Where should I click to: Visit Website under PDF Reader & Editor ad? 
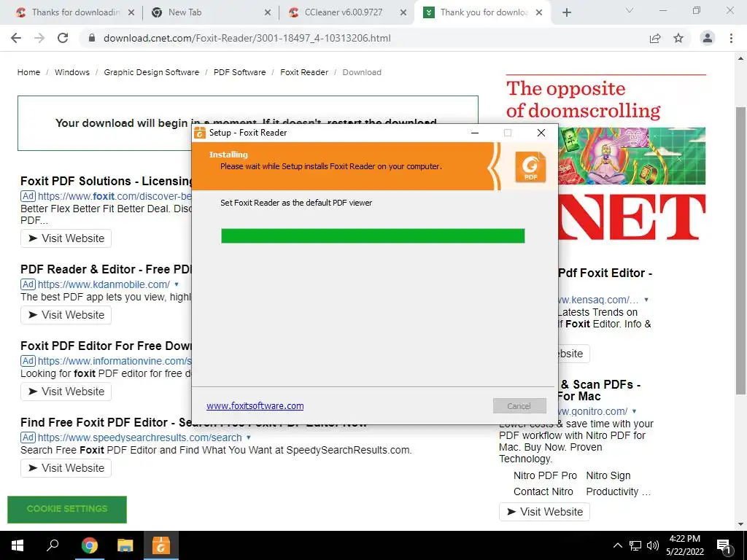pyautogui.click(x=66, y=315)
